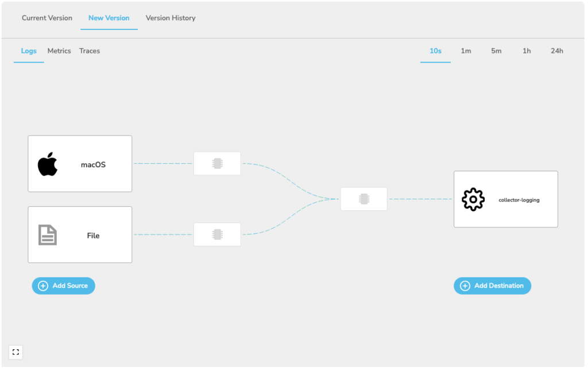588x371 pixels.
Task: Select the collector-logging destination card
Action: click(506, 199)
